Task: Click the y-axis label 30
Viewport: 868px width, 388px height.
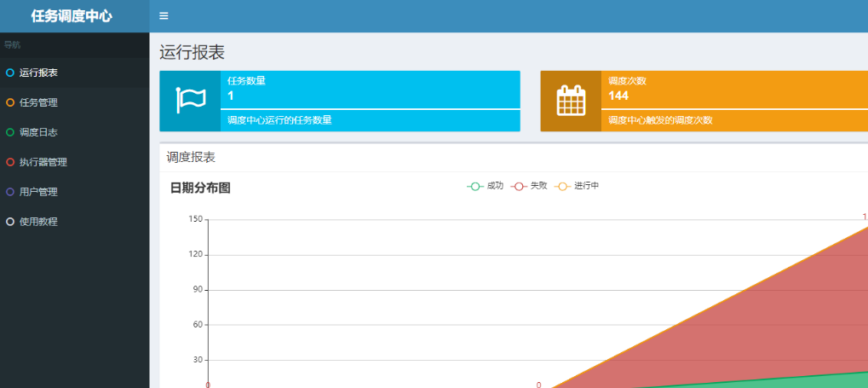Action: 197,360
